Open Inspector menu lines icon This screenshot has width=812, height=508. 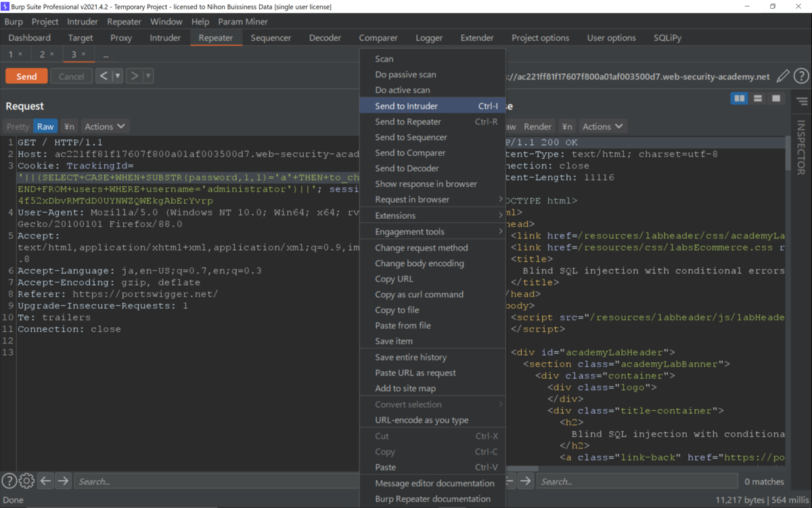(802, 102)
